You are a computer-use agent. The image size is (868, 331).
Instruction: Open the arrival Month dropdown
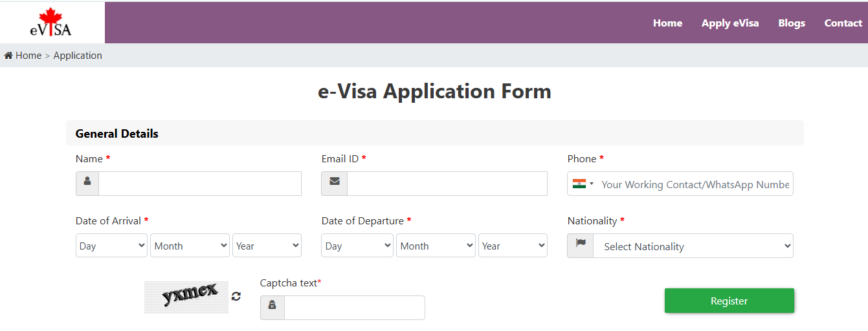[190, 246]
